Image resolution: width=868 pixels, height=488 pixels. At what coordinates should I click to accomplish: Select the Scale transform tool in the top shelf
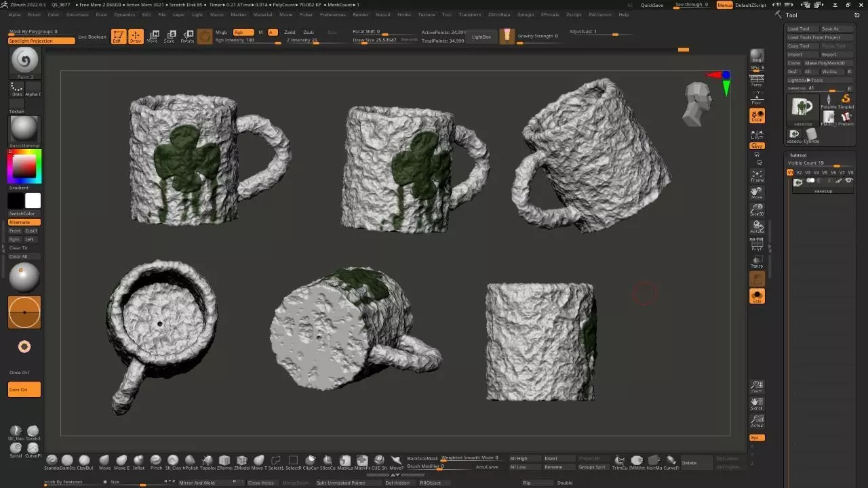(170, 37)
